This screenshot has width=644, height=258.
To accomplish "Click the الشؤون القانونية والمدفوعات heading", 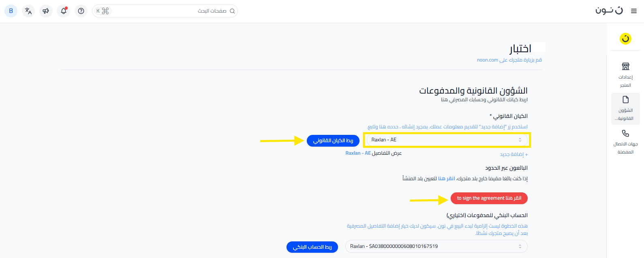I will pos(473,90).
